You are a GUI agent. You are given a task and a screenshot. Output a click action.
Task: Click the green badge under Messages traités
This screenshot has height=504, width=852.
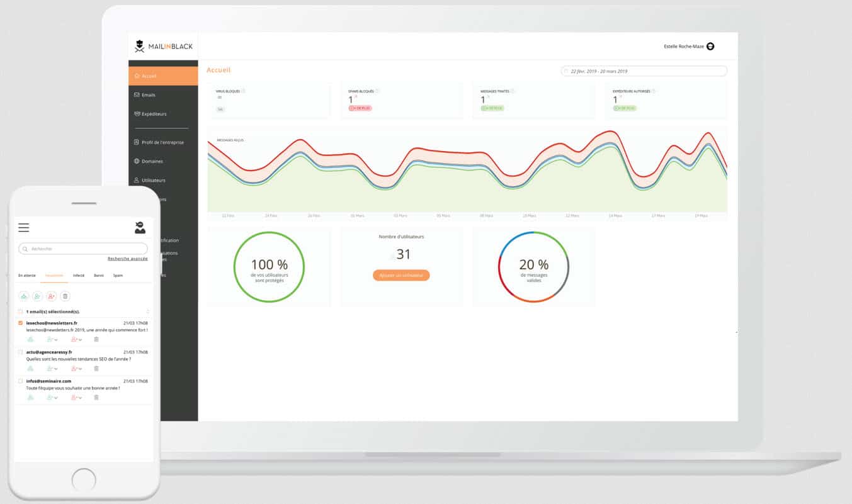coord(492,108)
